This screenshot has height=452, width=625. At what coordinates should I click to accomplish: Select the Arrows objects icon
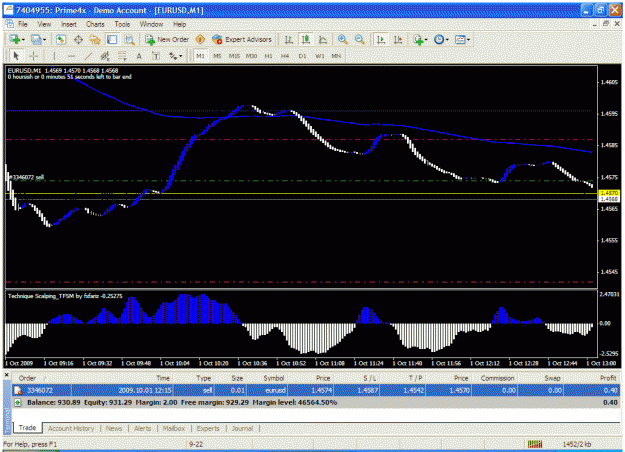(173, 56)
